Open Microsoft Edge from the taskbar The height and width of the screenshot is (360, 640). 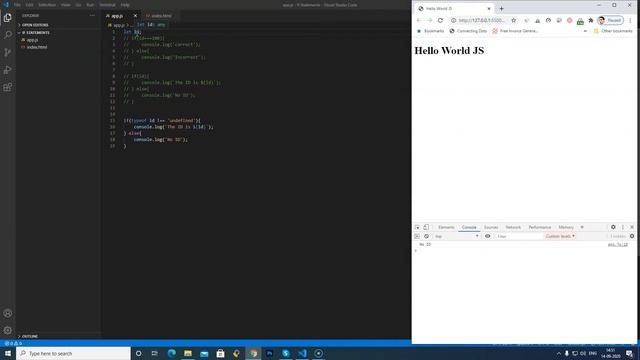pyautogui.click(x=171, y=353)
